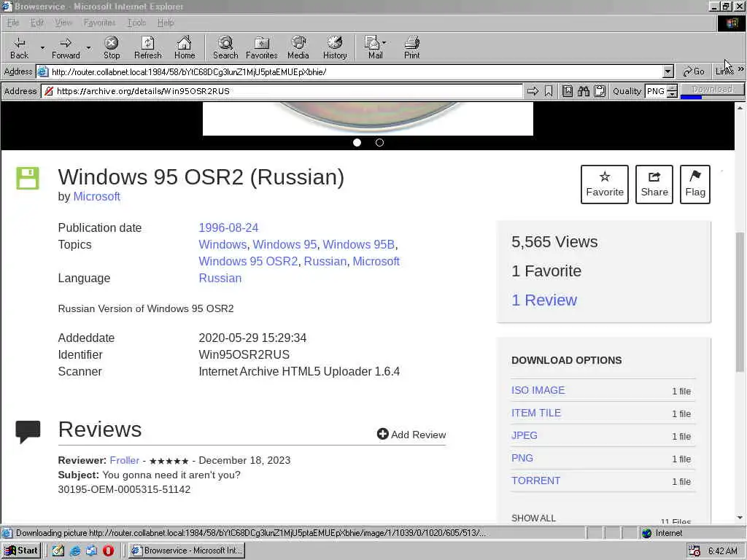Click the Browservice taskbar window button
Screen dimensions: 747x560
(x=187, y=551)
